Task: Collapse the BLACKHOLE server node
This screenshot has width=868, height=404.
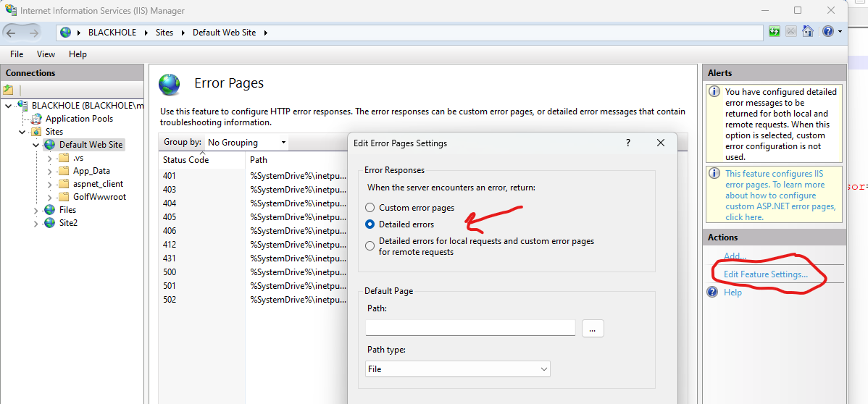Action: click(8, 105)
